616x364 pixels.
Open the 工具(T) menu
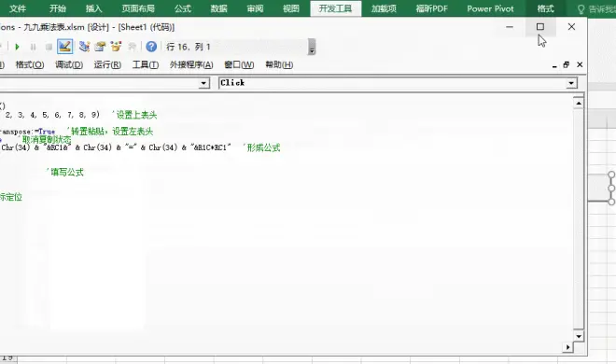[146, 64]
